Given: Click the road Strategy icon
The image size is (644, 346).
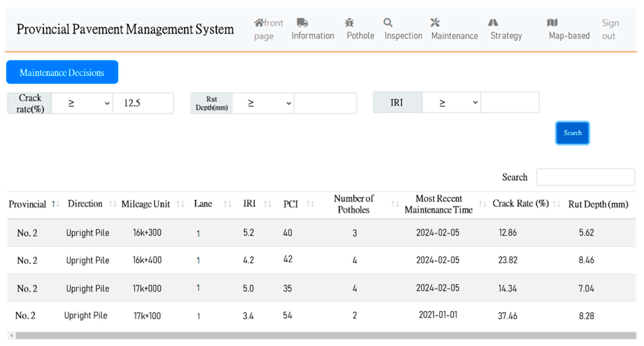Looking at the screenshot, I should (493, 23).
